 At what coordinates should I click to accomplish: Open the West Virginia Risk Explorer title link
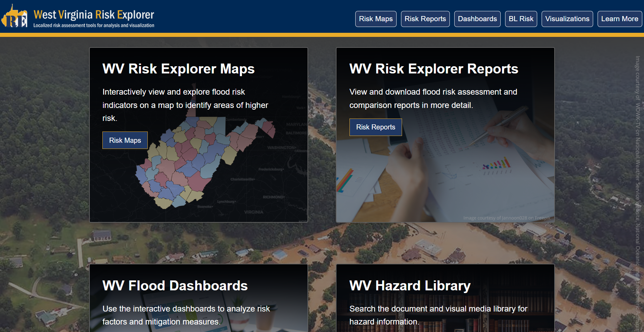94,15
